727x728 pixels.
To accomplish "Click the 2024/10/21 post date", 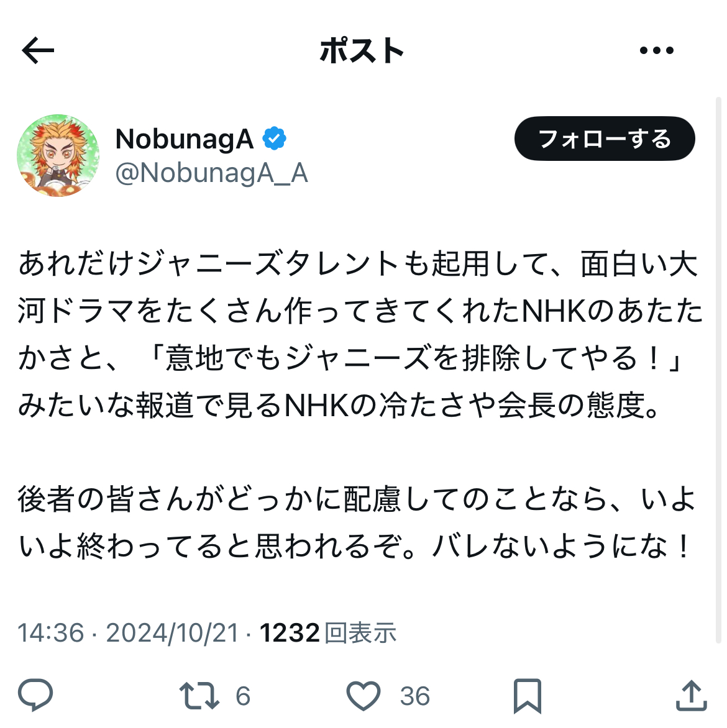I will click(172, 632).
